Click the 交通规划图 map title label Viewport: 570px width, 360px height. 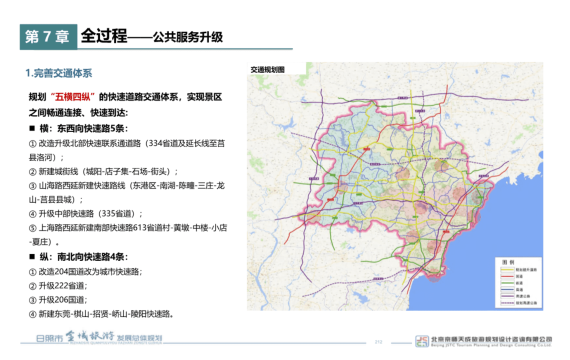[x=268, y=70]
